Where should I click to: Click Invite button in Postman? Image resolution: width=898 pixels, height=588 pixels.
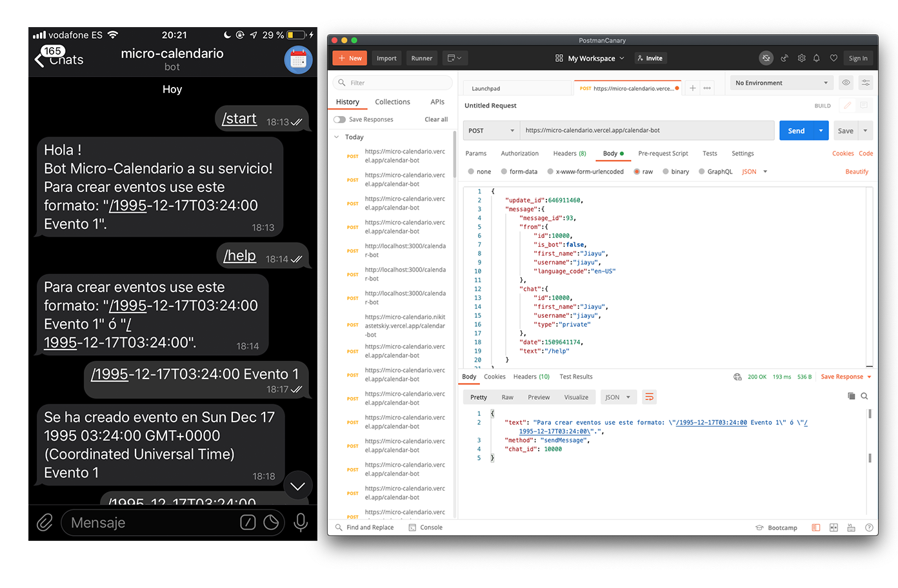tap(650, 58)
